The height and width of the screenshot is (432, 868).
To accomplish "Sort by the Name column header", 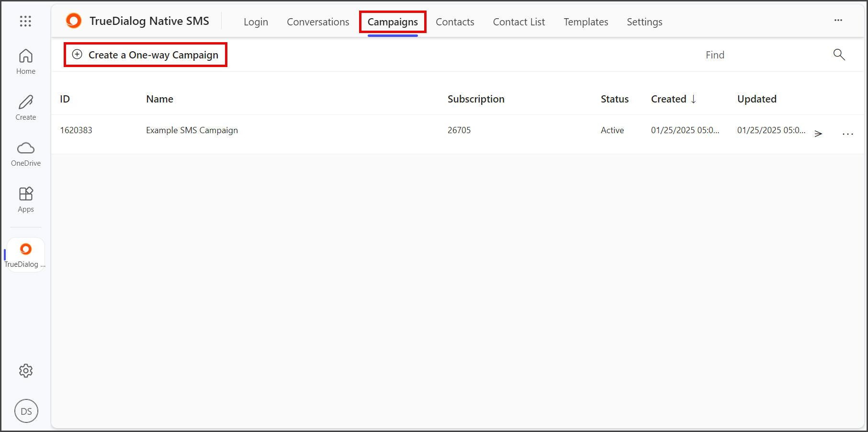I will (x=159, y=99).
